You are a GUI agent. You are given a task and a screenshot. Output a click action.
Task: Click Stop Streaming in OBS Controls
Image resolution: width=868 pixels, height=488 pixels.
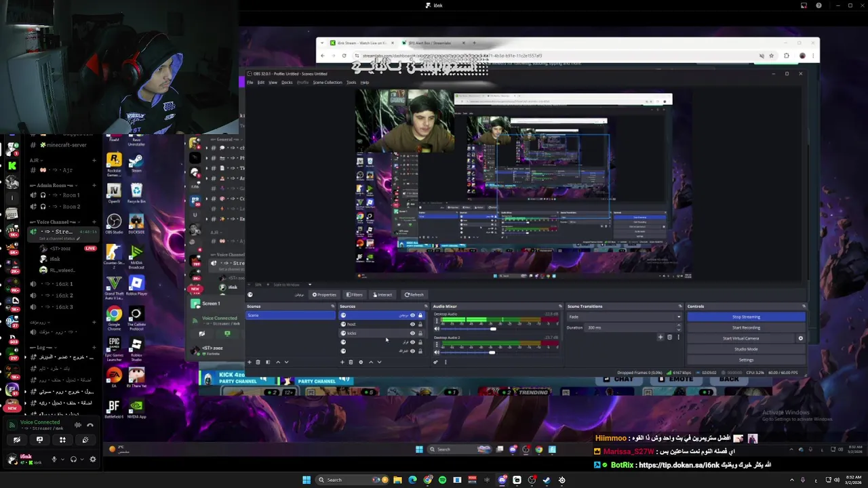click(746, 317)
